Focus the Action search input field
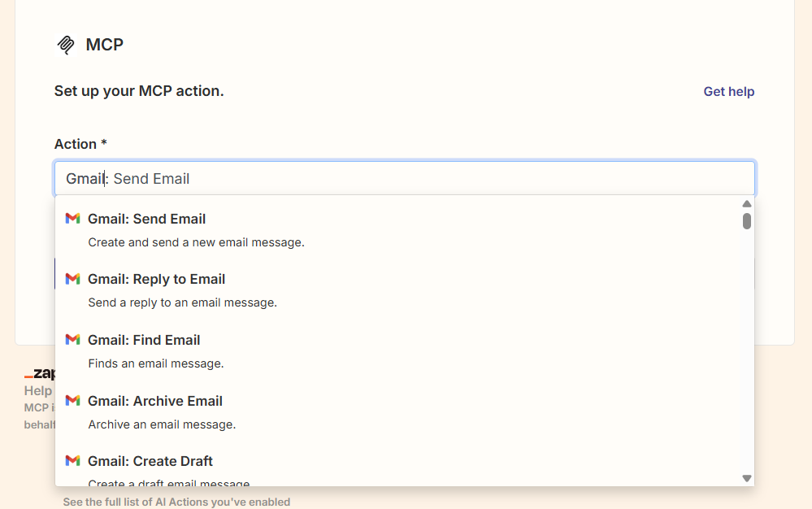The width and height of the screenshot is (812, 509). (405, 179)
